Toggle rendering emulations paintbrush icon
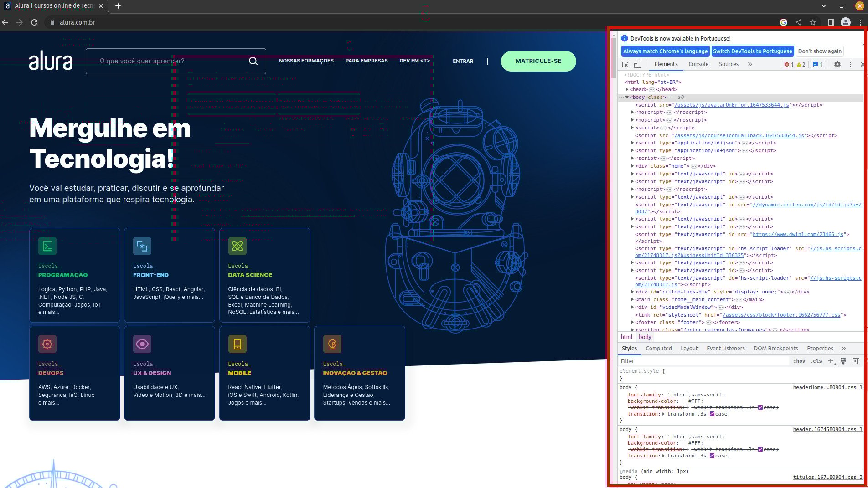 [843, 361]
